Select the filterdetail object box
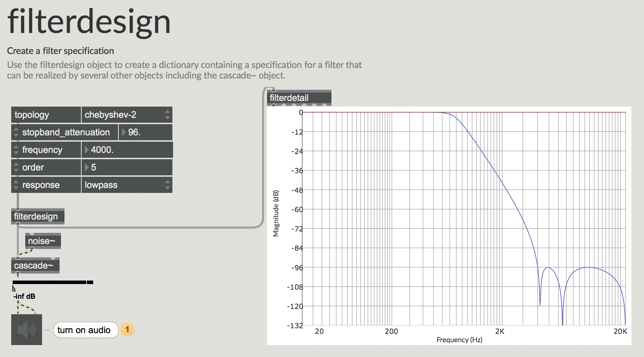Image resolution: width=644 pixels, height=357 pixels. 299,98
